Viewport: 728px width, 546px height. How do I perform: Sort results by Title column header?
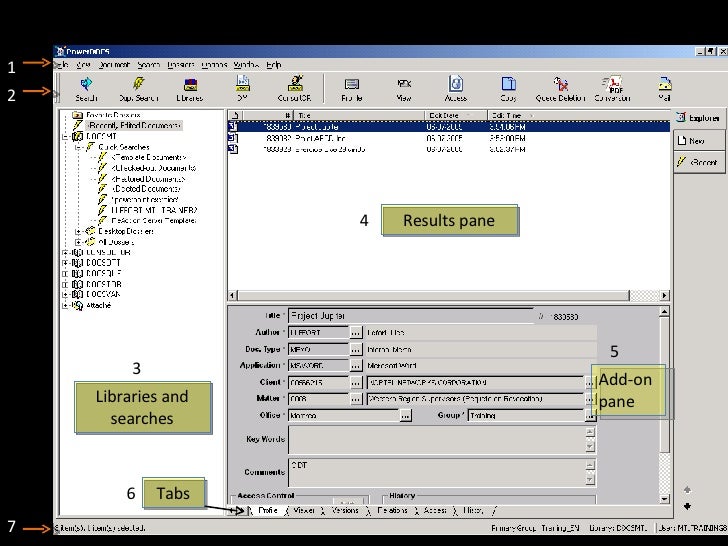click(x=359, y=115)
